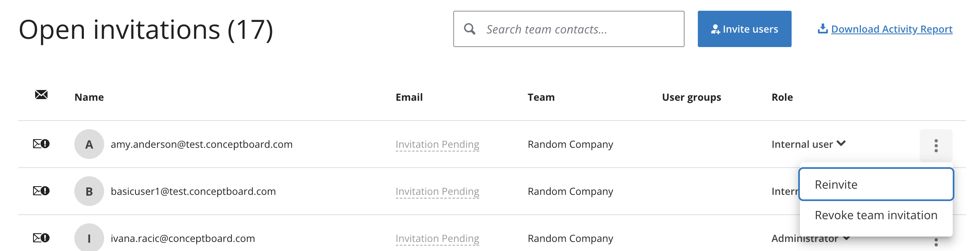Click the download icon beside Activity Report
Viewport: 980px width, 251px height.
point(823,28)
